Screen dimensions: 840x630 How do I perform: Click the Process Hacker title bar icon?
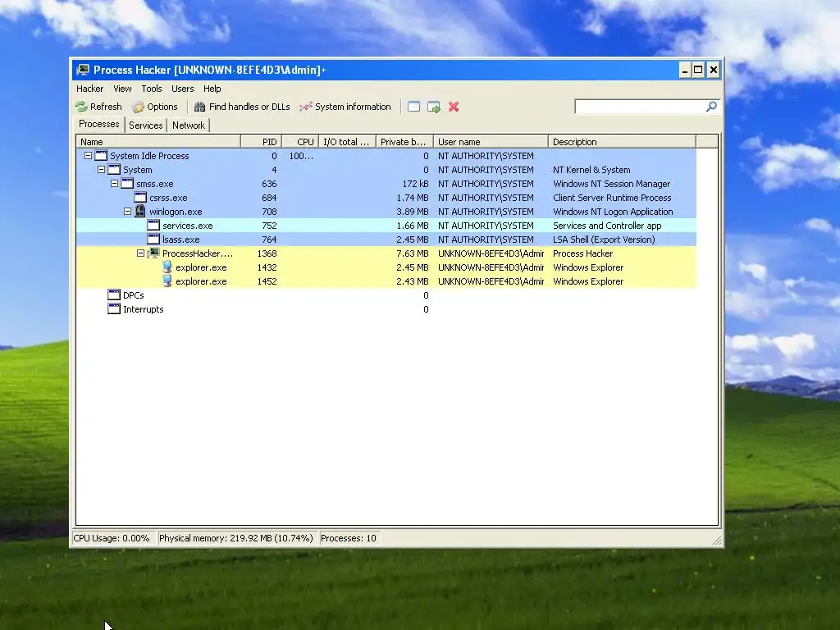click(83, 70)
